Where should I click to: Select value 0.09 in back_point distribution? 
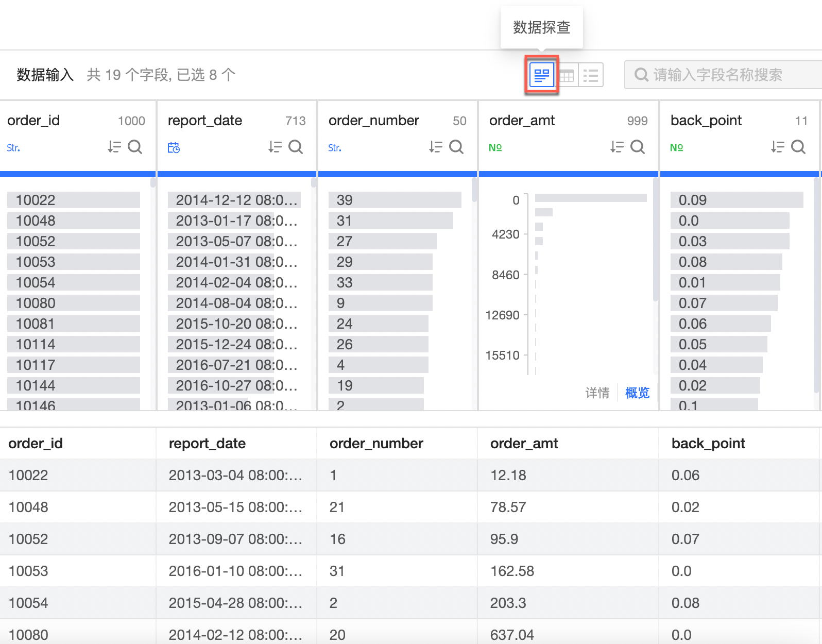[x=737, y=200]
